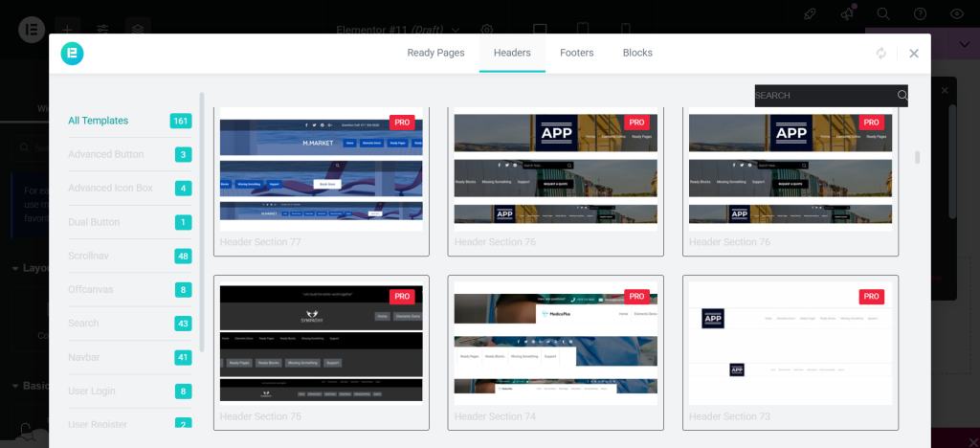Open the layers structure icon in the top bar
The height and width of the screenshot is (448, 980).
[x=138, y=29]
